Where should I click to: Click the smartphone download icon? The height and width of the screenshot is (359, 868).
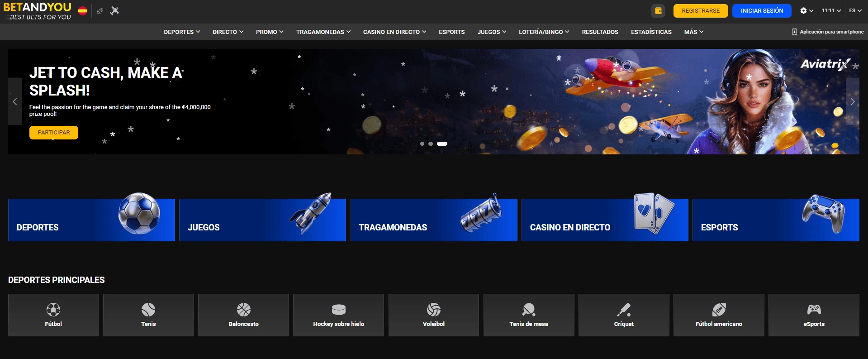click(x=794, y=32)
